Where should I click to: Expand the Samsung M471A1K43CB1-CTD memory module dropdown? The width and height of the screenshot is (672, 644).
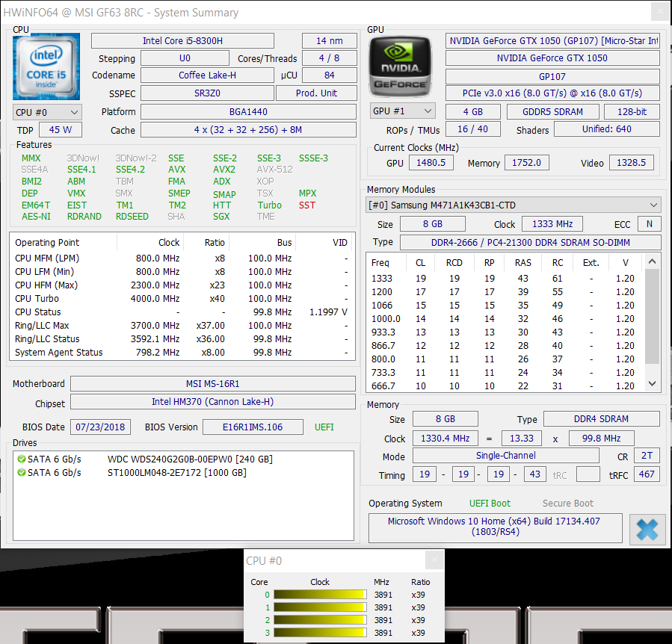tap(513, 205)
